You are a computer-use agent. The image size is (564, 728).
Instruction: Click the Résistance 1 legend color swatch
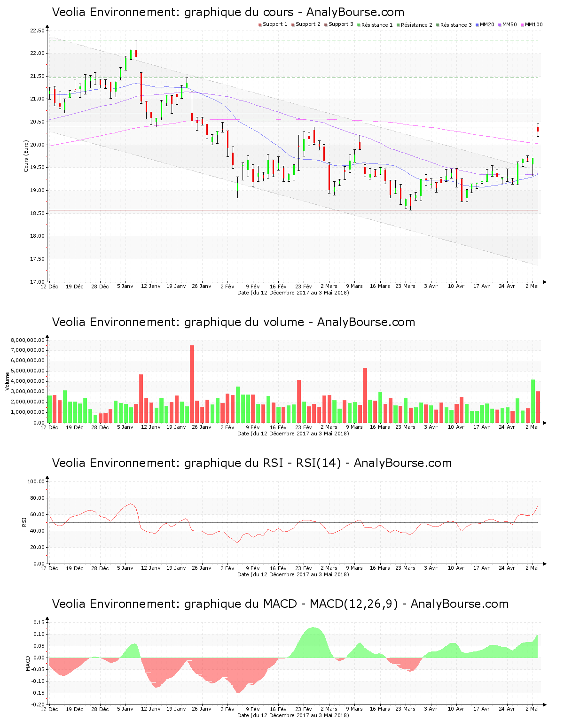click(x=359, y=25)
